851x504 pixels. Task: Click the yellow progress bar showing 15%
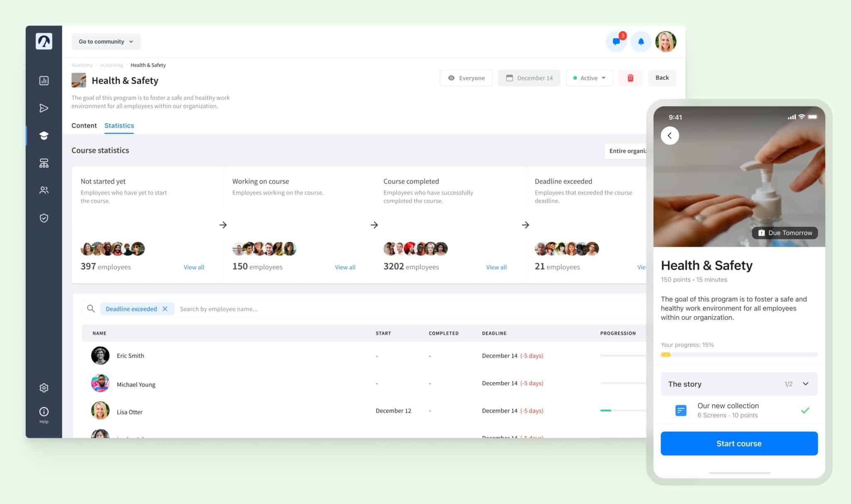pyautogui.click(x=667, y=354)
